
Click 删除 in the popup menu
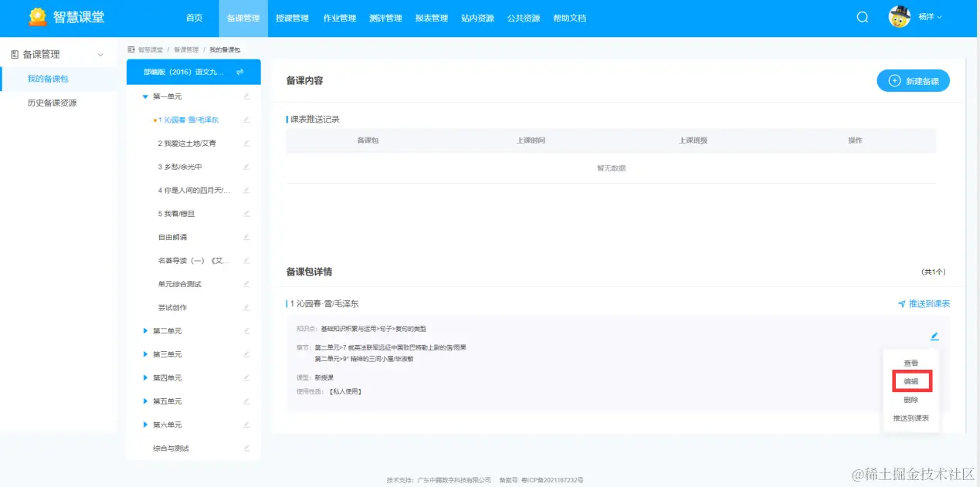[x=912, y=400]
